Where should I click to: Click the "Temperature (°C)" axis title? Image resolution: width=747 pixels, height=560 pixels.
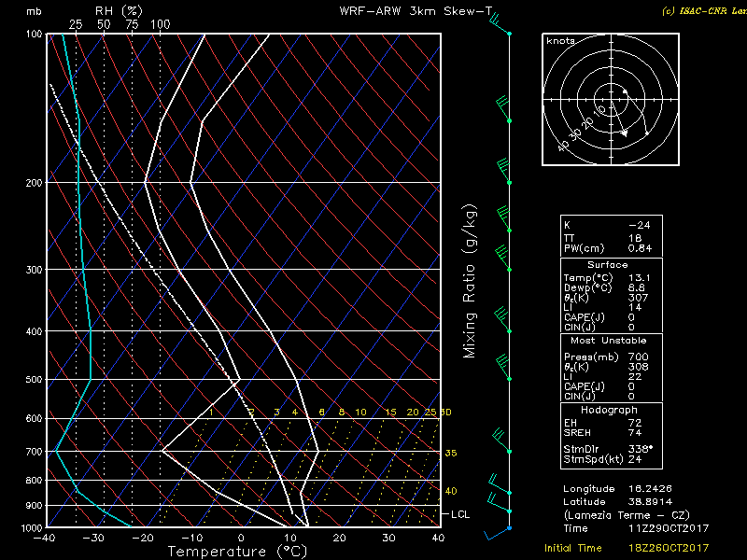237,552
